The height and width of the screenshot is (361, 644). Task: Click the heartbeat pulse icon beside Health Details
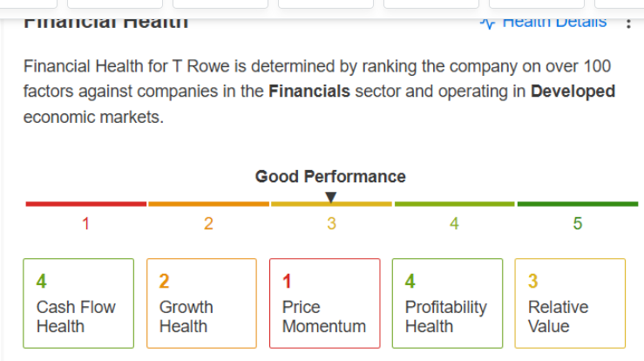(487, 24)
